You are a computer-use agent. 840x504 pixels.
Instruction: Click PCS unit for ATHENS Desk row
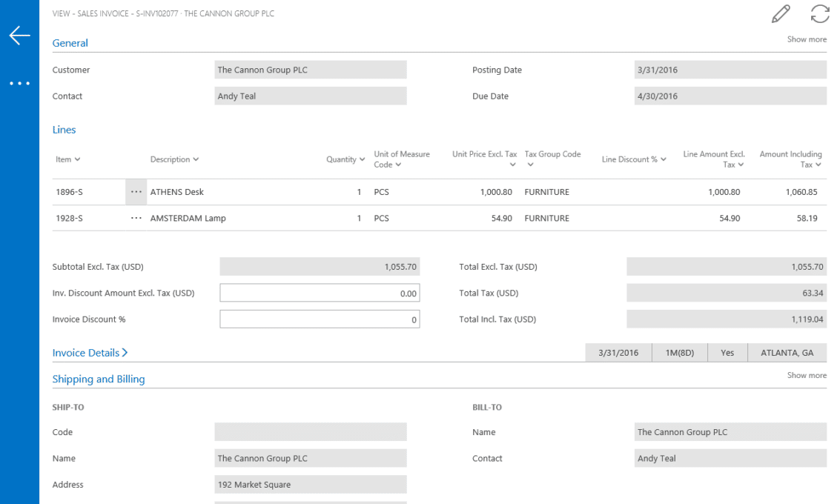[x=381, y=192]
